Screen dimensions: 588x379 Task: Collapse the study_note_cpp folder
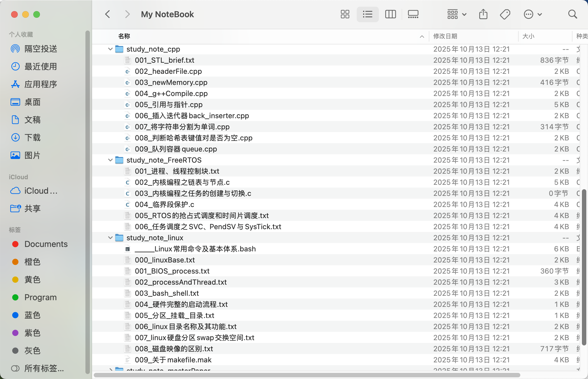pyautogui.click(x=110, y=49)
